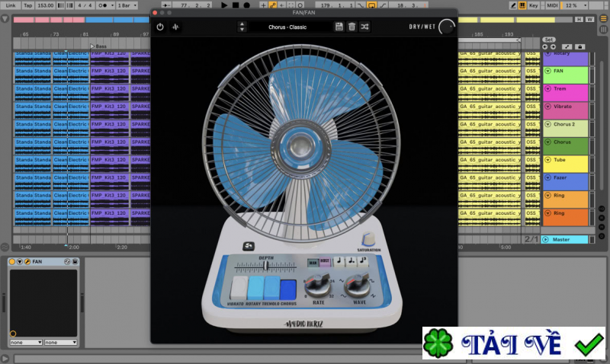Image resolution: width=610 pixels, height=364 pixels.
Task: Fold the FAN device with its triangle button
Action: [x=20, y=262]
